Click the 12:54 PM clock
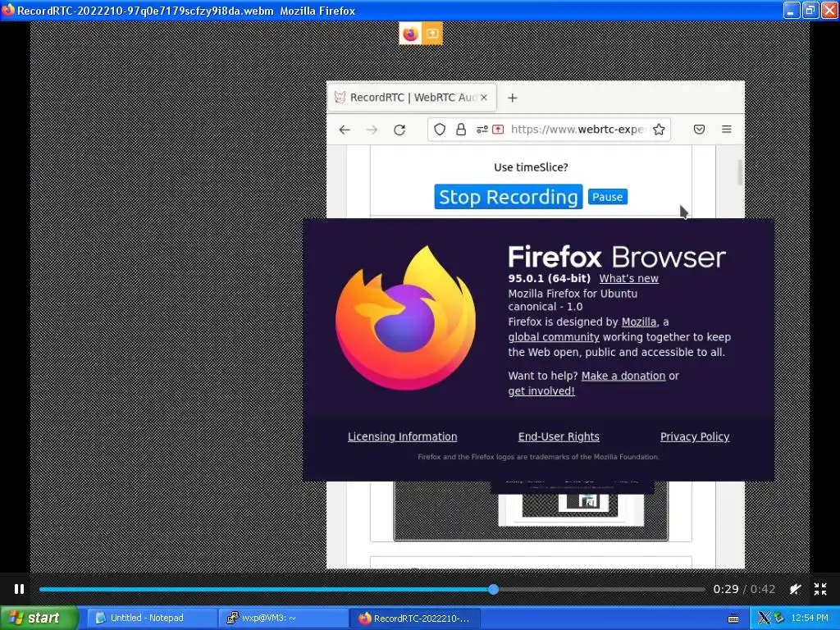Screen dimensions: 840x630 coord(810,618)
